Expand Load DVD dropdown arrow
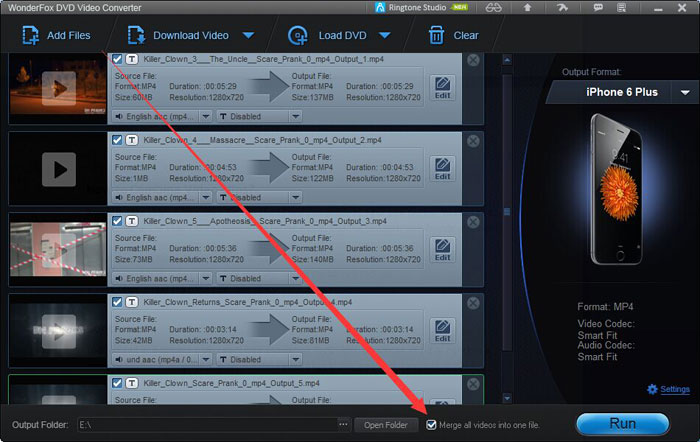Image resolution: width=700 pixels, height=442 pixels. pos(384,35)
